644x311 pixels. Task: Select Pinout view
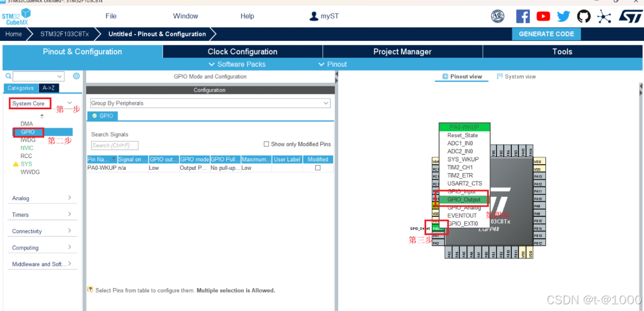pyautogui.click(x=461, y=76)
